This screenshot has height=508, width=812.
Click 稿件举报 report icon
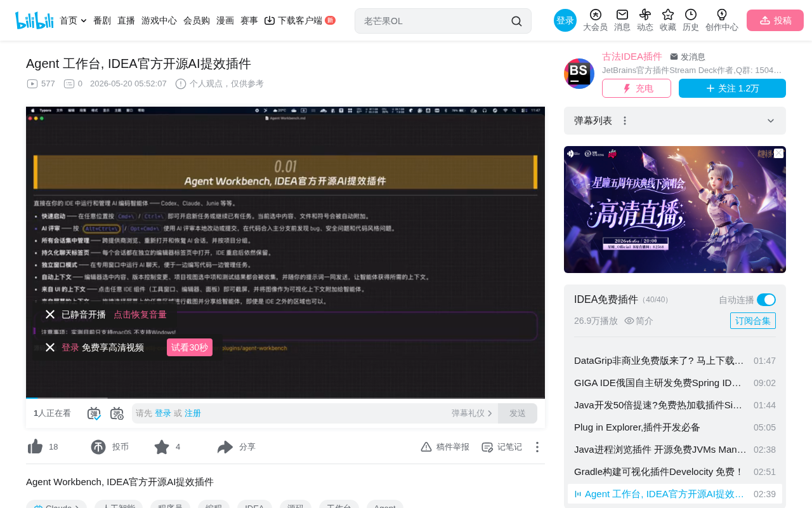[x=426, y=447]
